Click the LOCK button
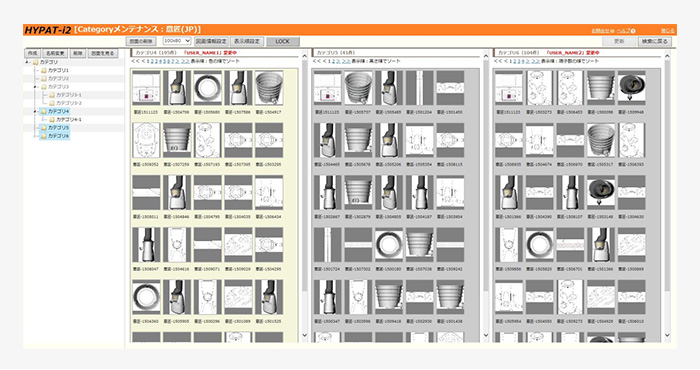This screenshot has width=700, height=370. click(x=283, y=42)
